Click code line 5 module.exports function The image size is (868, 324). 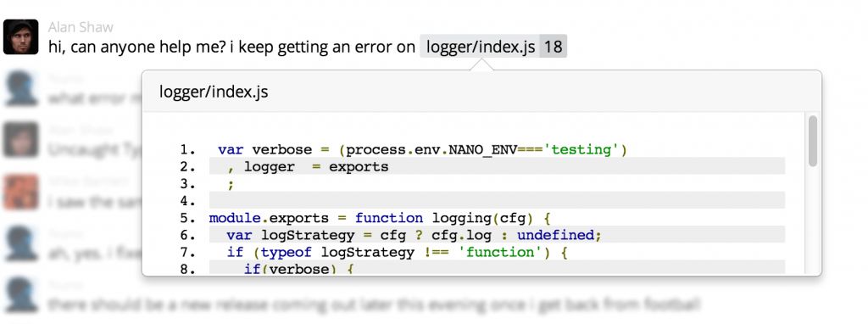click(380, 218)
